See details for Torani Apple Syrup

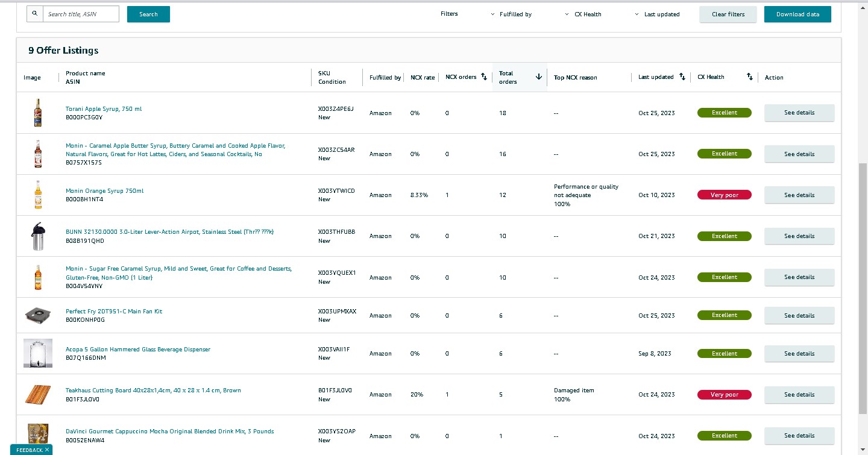[x=799, y=113]
